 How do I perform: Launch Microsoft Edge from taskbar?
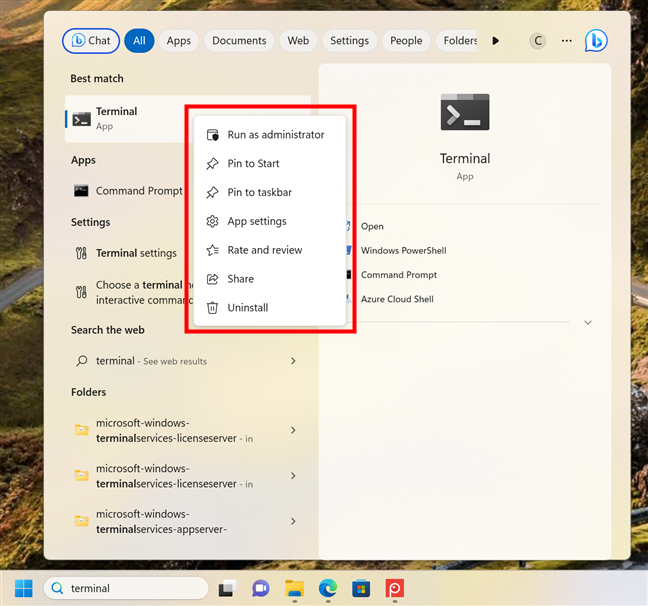[x=328, y=588]
